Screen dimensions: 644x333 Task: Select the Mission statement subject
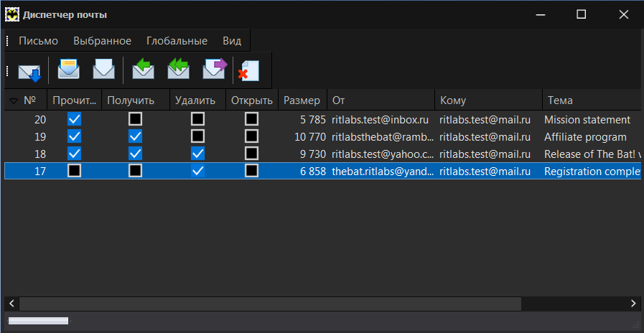coord(587,119)
